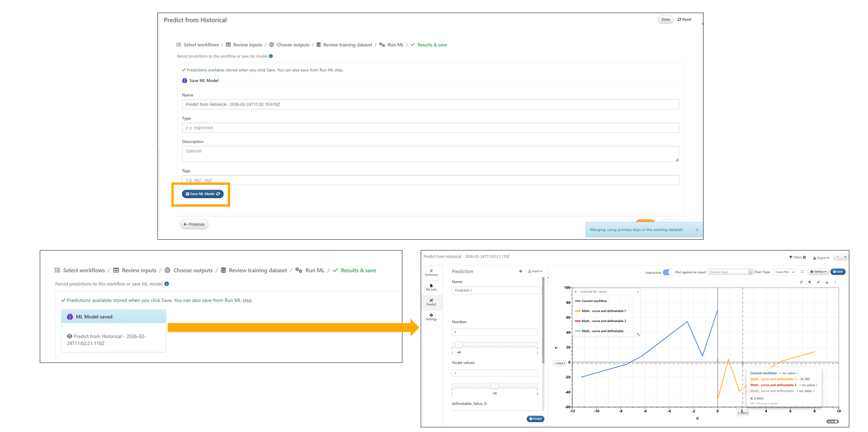Toggle Current workflow series in legend
The height and width of the screenshot is (432, 868).
click(x=594, y=301)
